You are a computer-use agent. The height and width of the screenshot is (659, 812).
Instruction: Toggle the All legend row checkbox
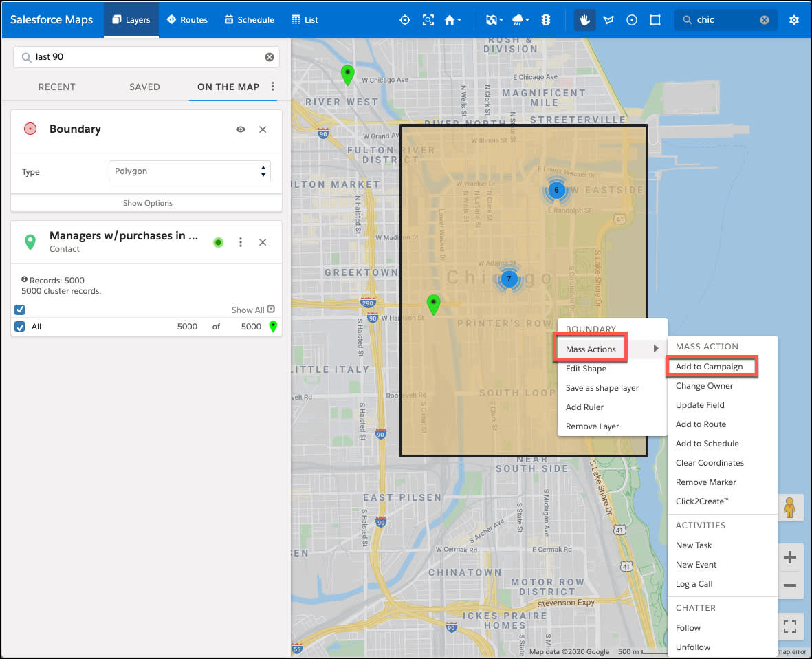(x=20, y=326)
